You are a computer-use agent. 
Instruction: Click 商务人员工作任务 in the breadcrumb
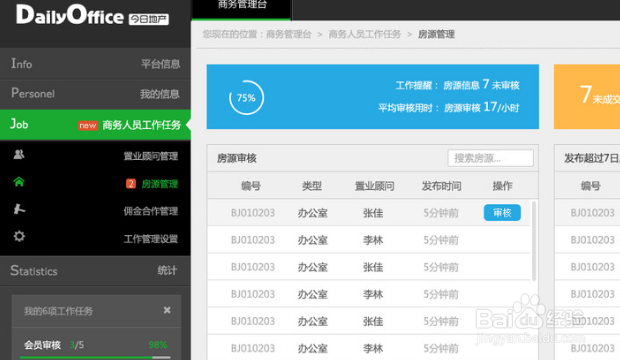click(365, 34)
